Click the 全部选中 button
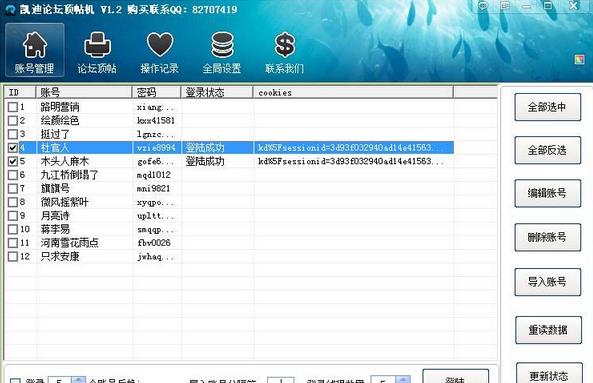 (547, 107)
